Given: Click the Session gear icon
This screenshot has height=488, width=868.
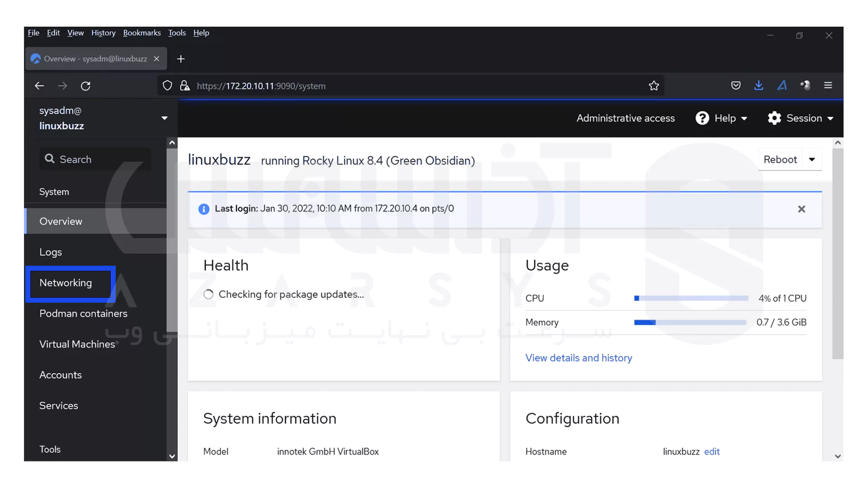Looking at the screenshot, I should pos(774,118).
